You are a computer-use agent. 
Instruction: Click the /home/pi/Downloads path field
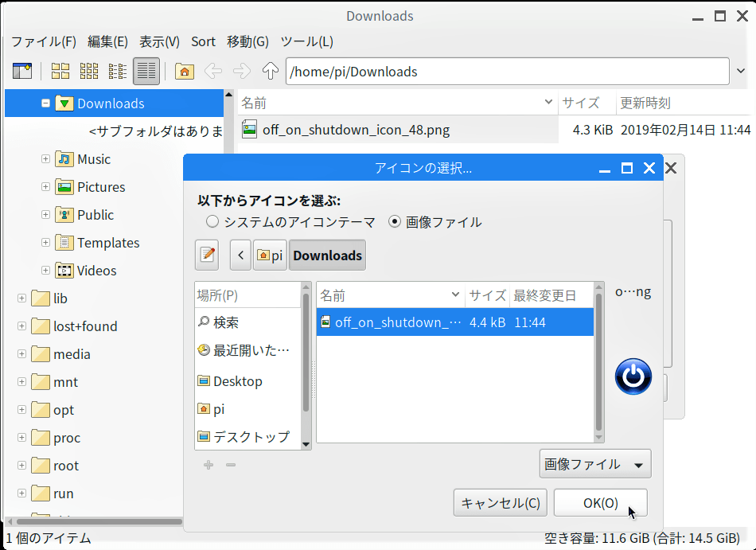[x=507, y=72]
